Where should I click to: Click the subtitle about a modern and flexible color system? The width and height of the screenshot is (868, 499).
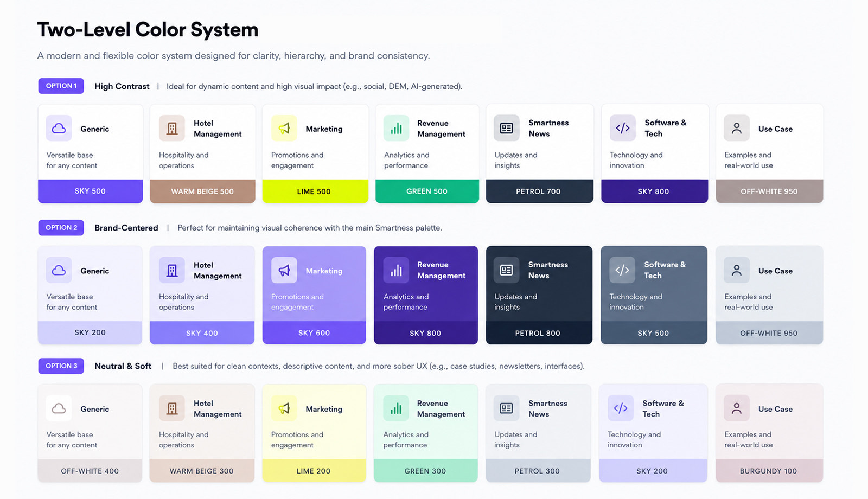(233, 56)
